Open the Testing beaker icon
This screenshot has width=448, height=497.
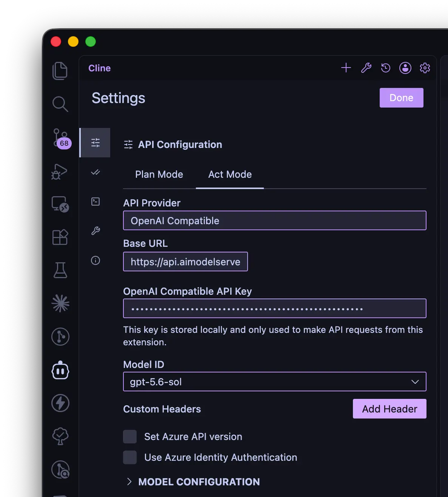tap(60, 270)
